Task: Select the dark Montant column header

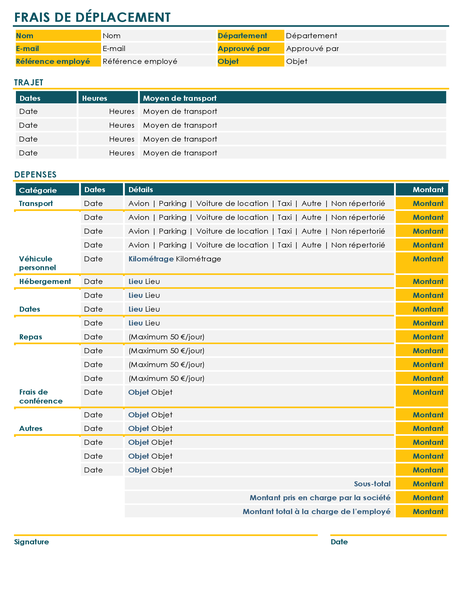Action: pos(421,190)
